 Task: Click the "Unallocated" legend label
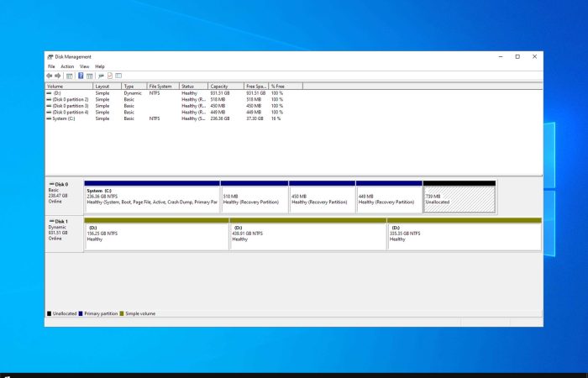pyautogui.click(x=65, y=313)
